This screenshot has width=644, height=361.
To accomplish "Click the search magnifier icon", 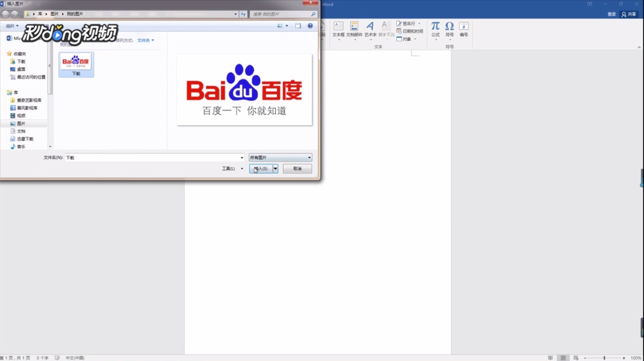I will tap(313, 14).
